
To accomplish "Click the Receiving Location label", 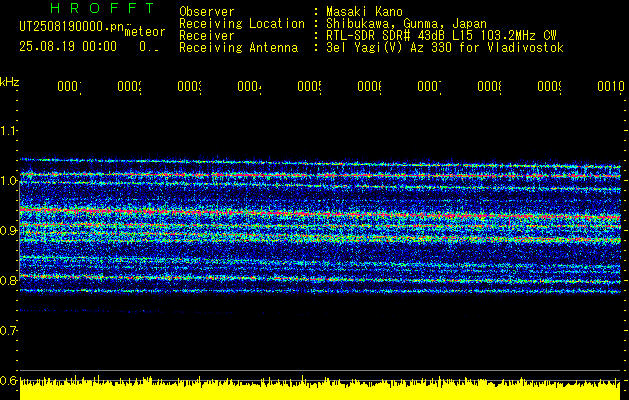I will (x=242, y=24).
